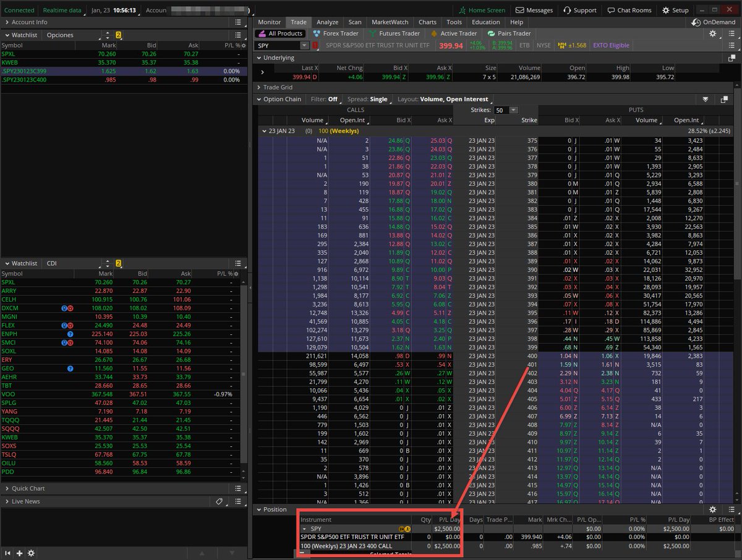Click the SPY symbol input field
Viewport: 742px width, 560px height.
coord(278,46)
